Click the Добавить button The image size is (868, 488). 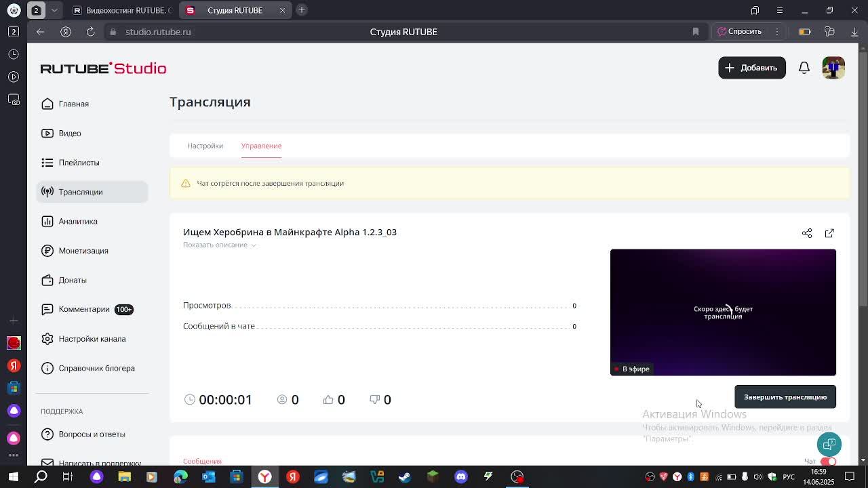752,68
